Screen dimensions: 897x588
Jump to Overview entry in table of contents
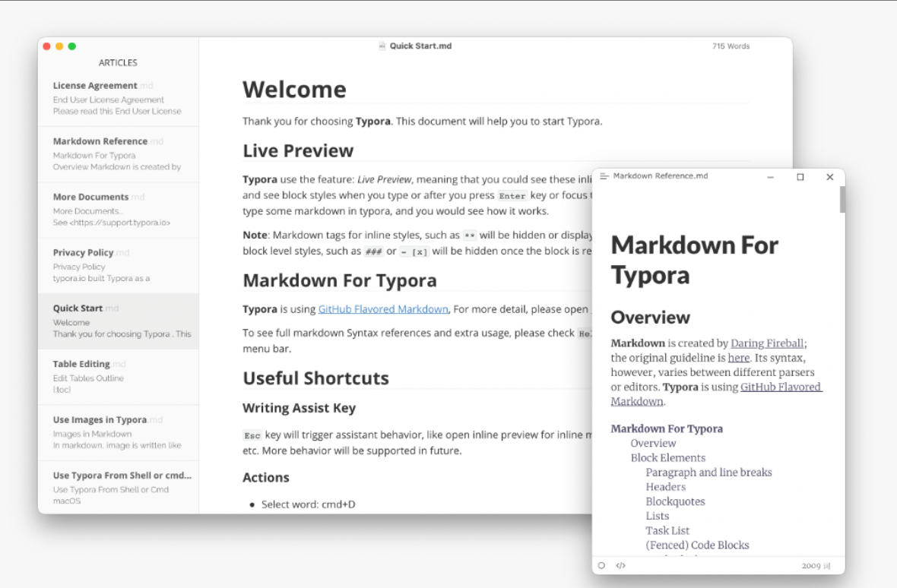coord(653,444)
